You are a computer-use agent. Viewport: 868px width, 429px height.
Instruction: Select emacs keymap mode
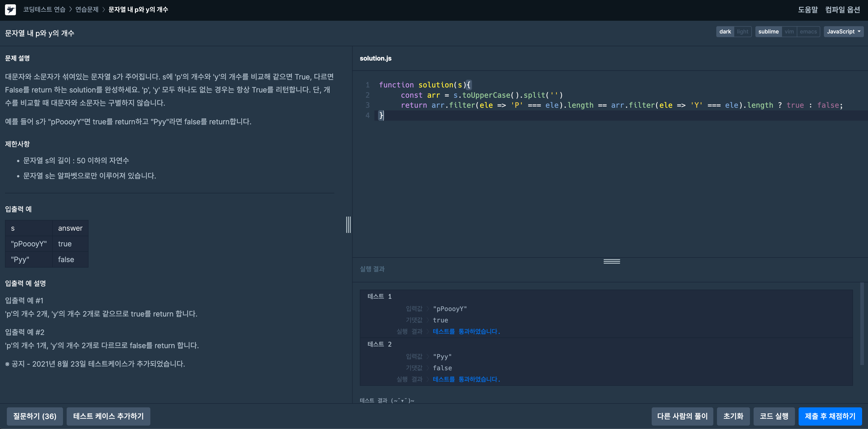[808, 32]
